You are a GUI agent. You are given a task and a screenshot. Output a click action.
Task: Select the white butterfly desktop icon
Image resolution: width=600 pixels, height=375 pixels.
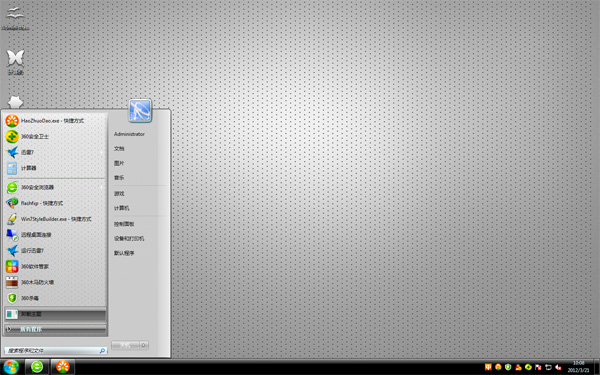tap(15, 61)
